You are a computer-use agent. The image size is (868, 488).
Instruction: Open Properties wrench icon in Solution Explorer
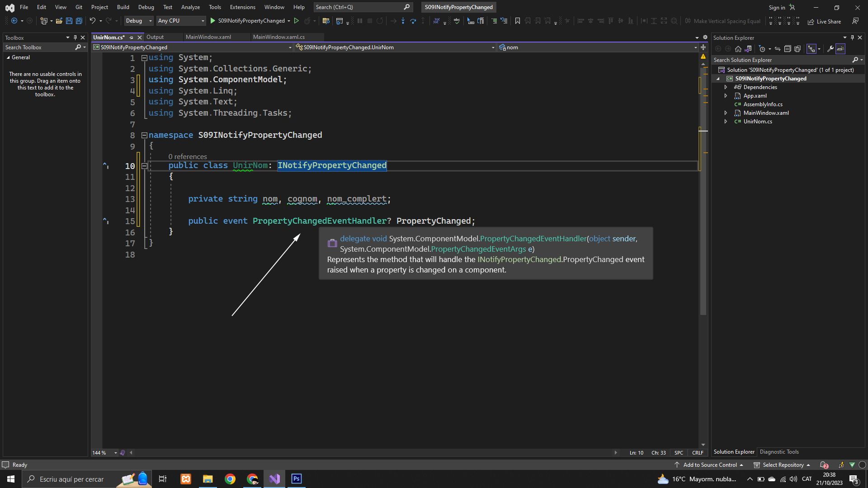(830, 49)
